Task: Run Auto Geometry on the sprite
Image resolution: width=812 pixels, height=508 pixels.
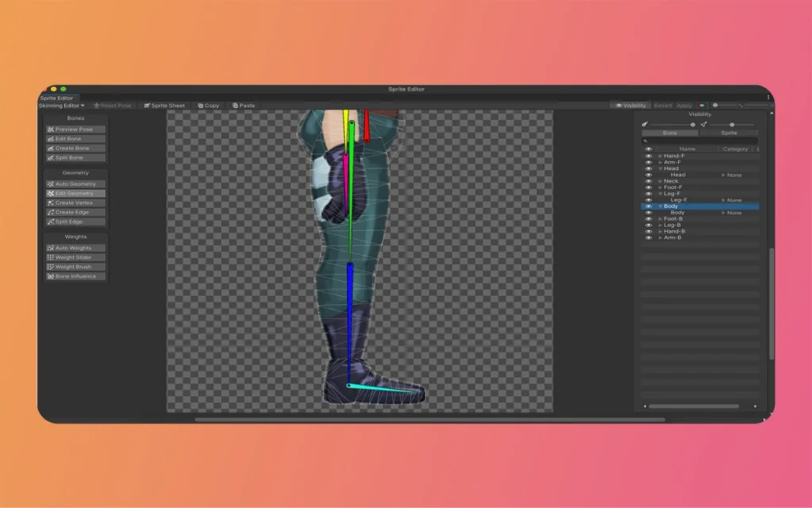Action: point(75,183)
